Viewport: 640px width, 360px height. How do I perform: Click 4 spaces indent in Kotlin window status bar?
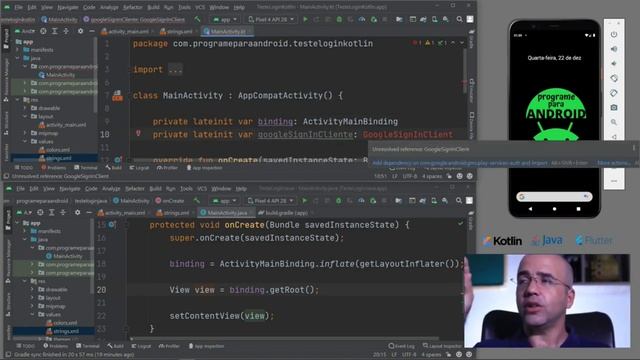[x=432, y=176]
